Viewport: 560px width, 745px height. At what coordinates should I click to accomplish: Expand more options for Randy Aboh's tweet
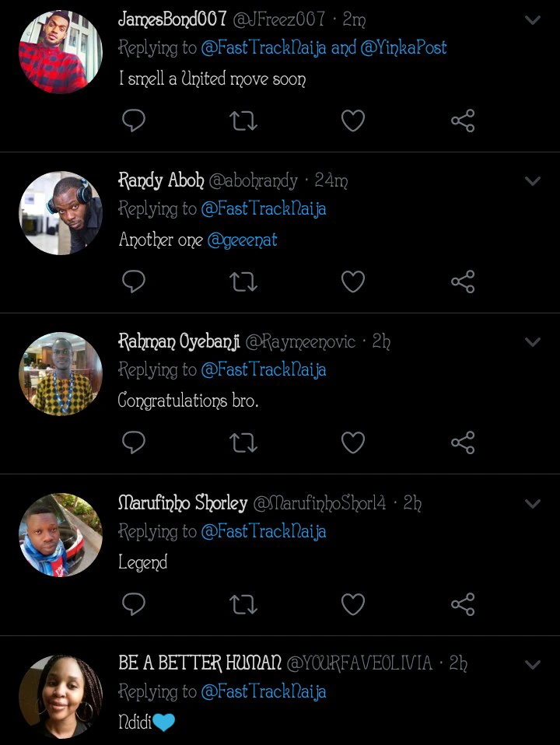[533, 181]
